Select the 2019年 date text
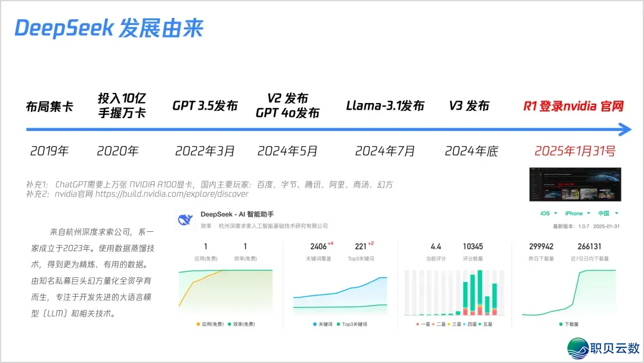Viewport: 644px width, 363px height. tap(49, 151)
